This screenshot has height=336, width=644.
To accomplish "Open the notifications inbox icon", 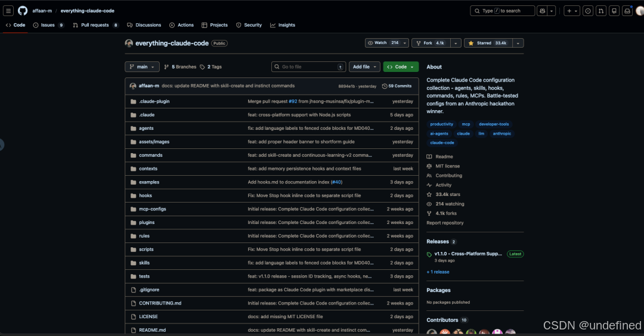I will pyautogui.click(x=627, y=11).
